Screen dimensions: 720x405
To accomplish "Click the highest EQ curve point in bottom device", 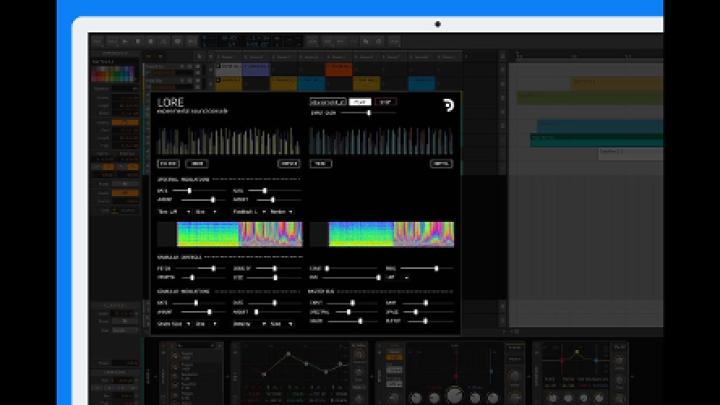I will click(x=288, y=354).
